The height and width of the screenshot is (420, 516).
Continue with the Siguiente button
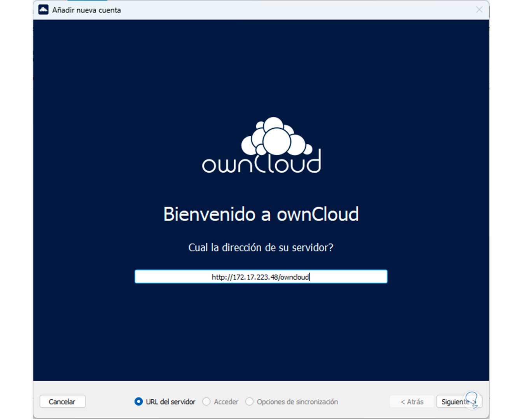click(x=459, y=401)
